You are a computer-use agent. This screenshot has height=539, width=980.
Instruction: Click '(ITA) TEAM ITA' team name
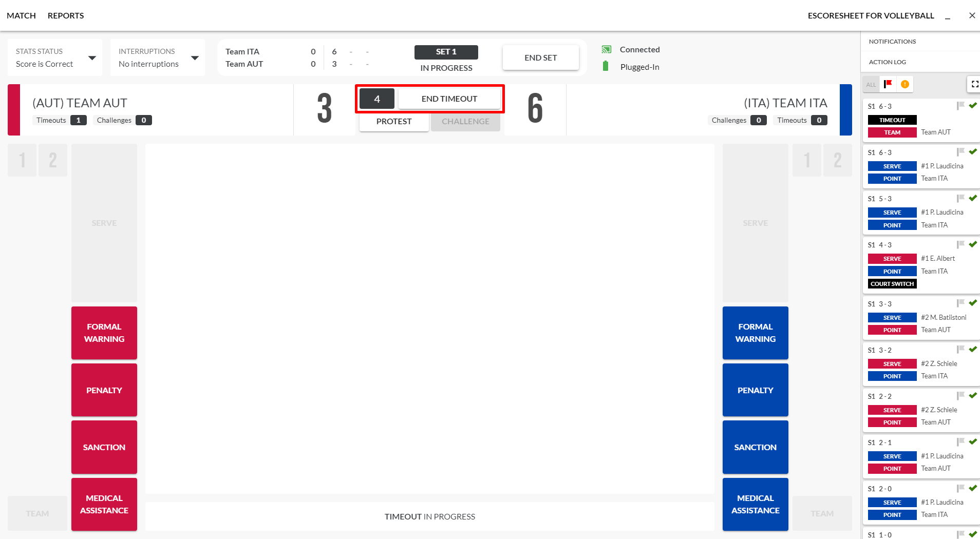[785, 103]
